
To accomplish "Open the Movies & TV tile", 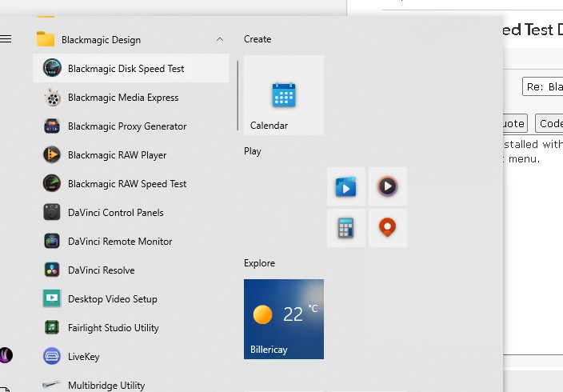I will click(346, 186).
